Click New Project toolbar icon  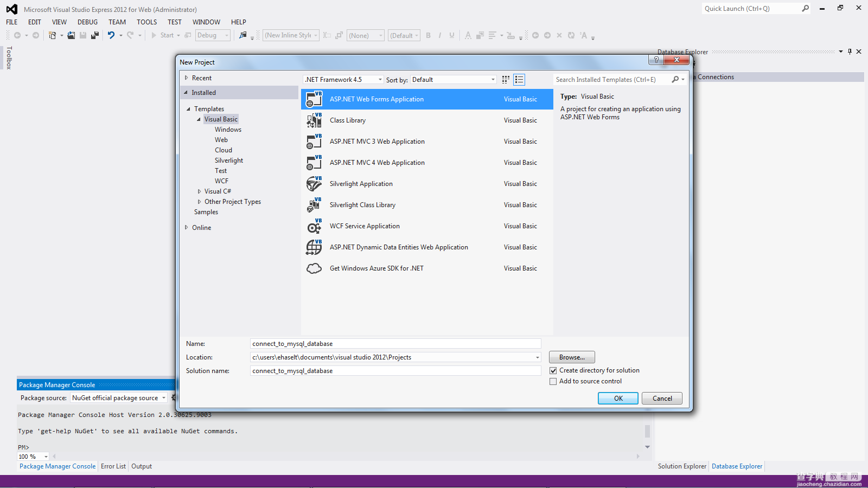[52, 35]
